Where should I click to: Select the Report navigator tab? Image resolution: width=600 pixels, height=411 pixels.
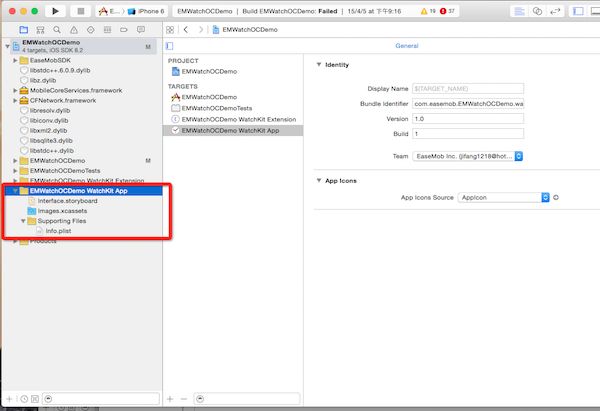pyautogui.click(x=141, y=29)
